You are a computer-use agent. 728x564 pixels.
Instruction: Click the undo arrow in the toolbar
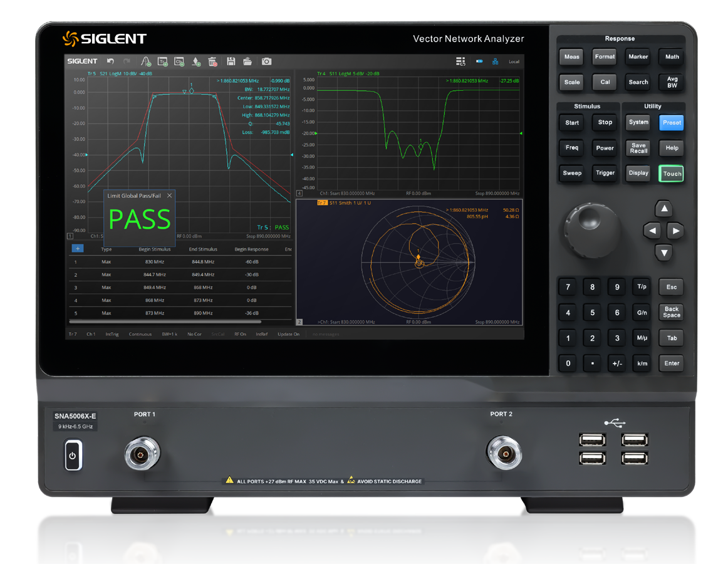(111, 61)
